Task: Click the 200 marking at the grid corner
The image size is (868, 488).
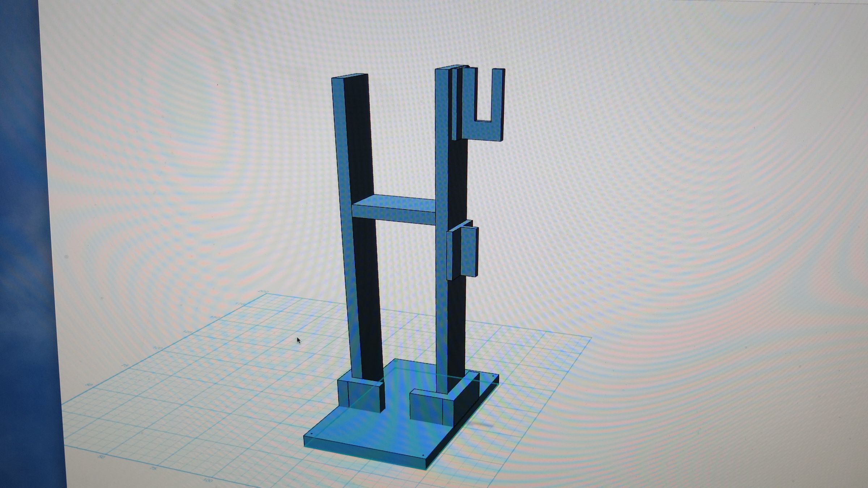Action: (264, 292)
